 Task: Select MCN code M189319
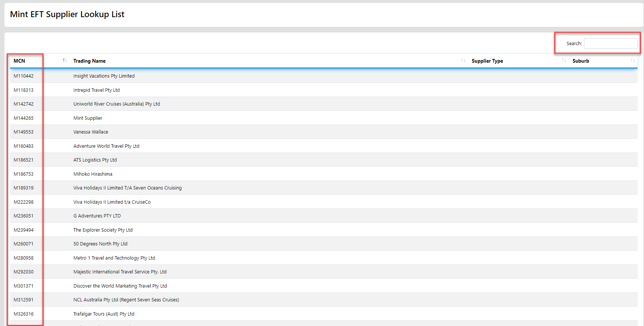pos(23,188)
